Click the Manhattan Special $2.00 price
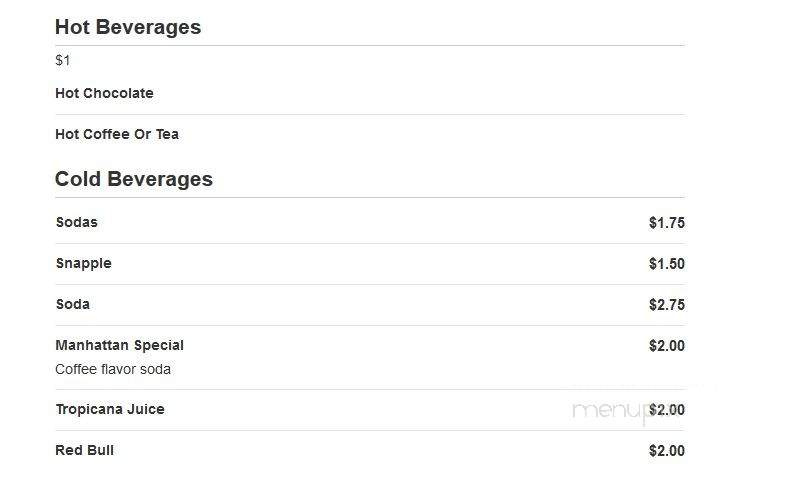 pos(667,346)
